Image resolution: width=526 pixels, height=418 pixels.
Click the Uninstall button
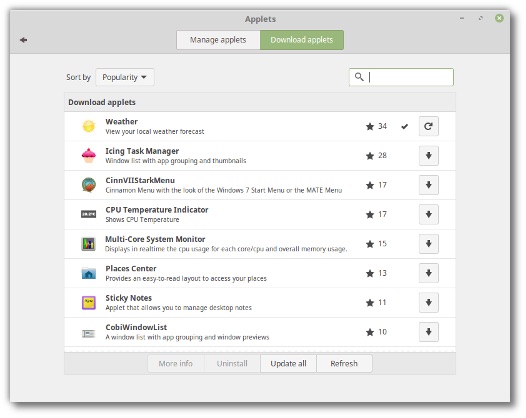click(x=232, y=364)
